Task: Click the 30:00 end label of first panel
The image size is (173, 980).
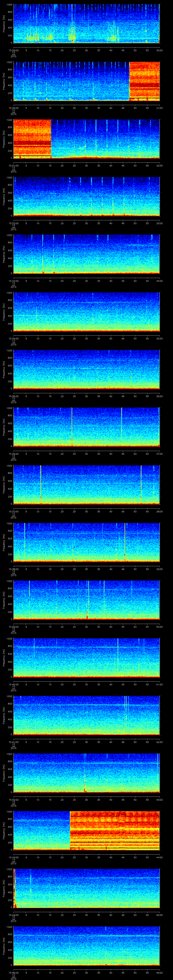Action: (x=160, y=50)
